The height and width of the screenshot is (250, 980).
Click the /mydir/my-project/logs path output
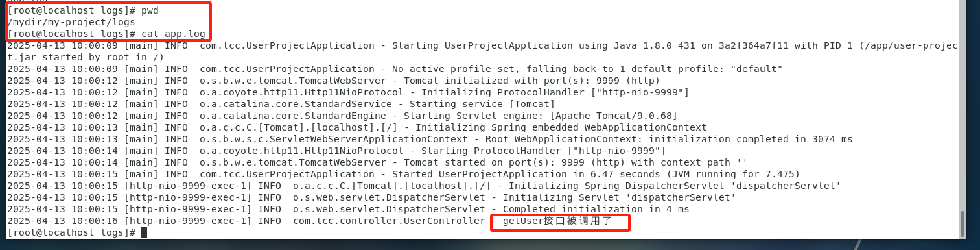(x=71, y=22)
